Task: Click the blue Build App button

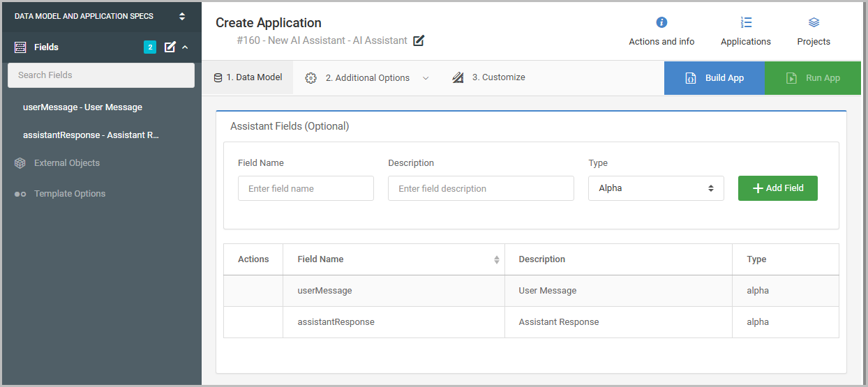Action: (714, 78)
